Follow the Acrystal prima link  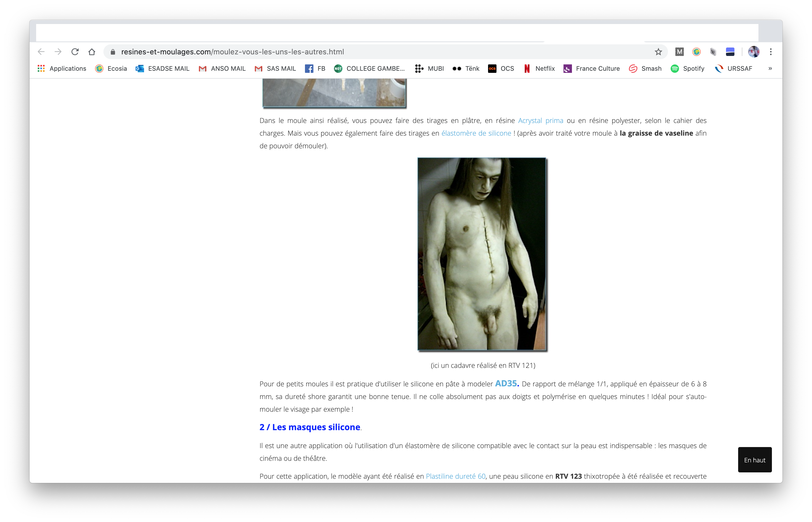click(540, 121)
